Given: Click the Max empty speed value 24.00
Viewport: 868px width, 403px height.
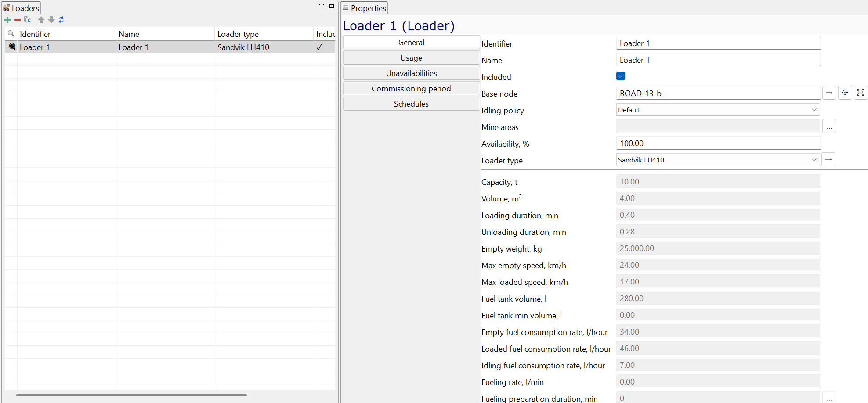Looking at the screenshot, I should (718, 265).
